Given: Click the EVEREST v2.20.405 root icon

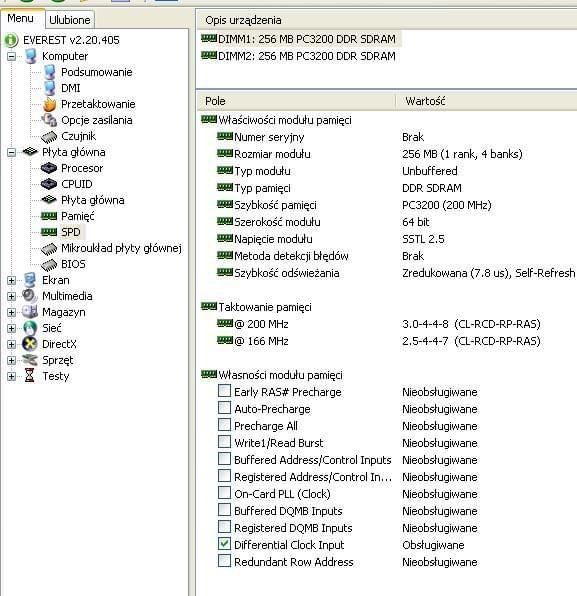Looking at the screenshot, I should pyautogui.click(x=11, y=40).
